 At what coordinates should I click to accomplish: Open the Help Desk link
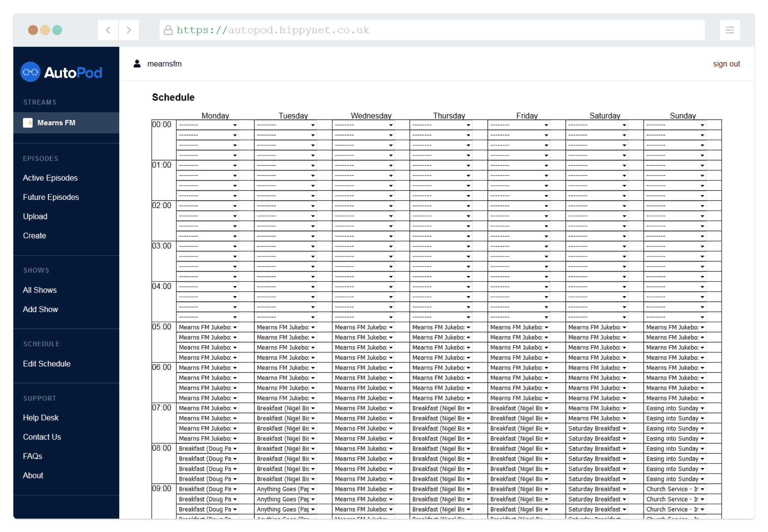point(41,417)
